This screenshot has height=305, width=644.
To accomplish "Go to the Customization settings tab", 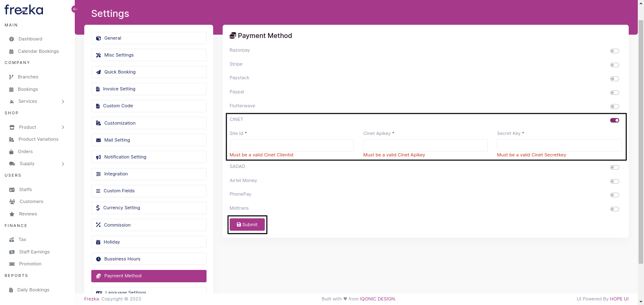I will tap(149, 123).
